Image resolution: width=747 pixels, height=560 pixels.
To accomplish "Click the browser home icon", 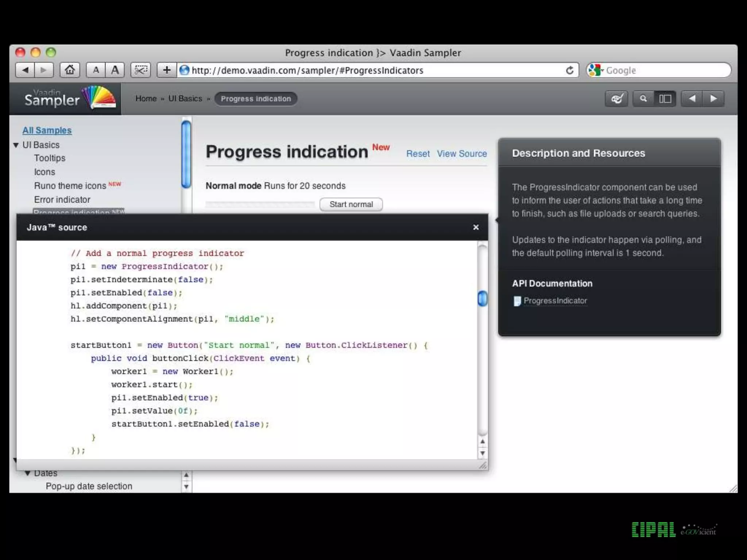I will 70,70.
